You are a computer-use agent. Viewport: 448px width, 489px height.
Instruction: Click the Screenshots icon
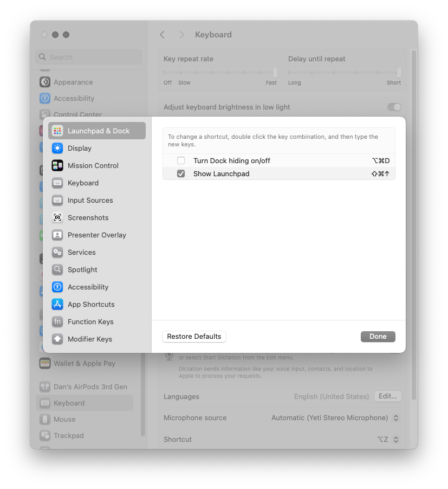click(x=57, y=218)
